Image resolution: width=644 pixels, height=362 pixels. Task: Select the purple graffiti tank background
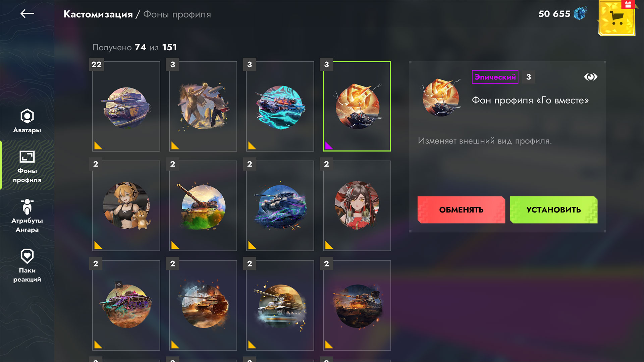pyautogui.click(x=126, y=305)
